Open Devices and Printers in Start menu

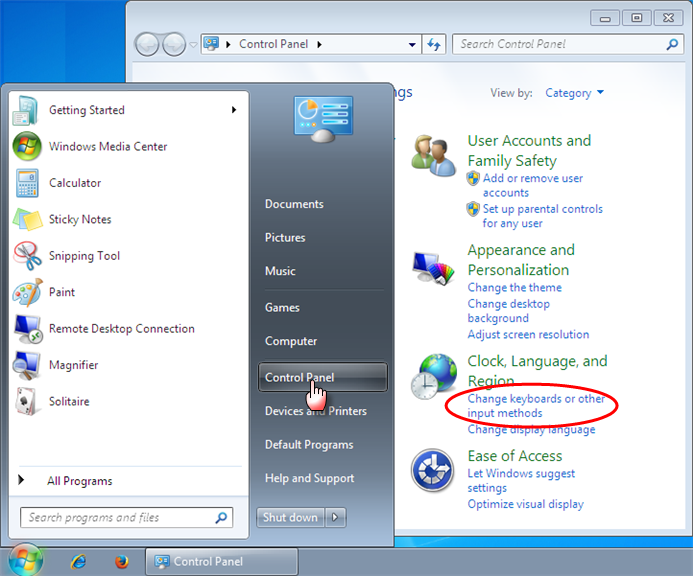(316, 411)
